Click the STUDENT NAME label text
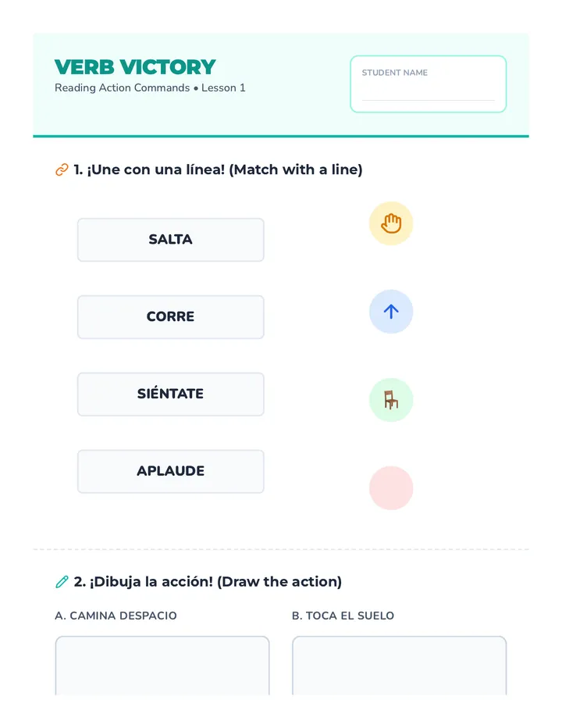 (395, 73)
